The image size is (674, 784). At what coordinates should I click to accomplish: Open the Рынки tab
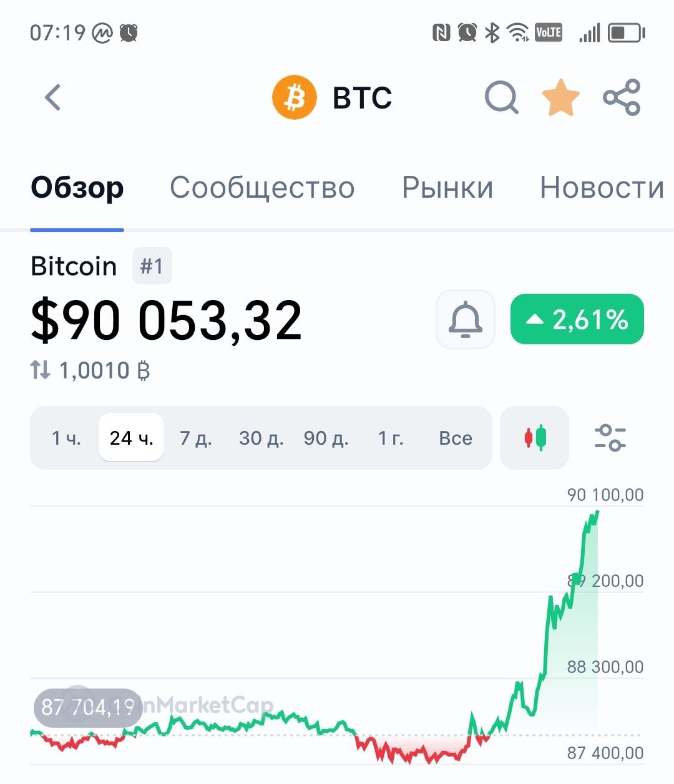(x=447, y=187)
